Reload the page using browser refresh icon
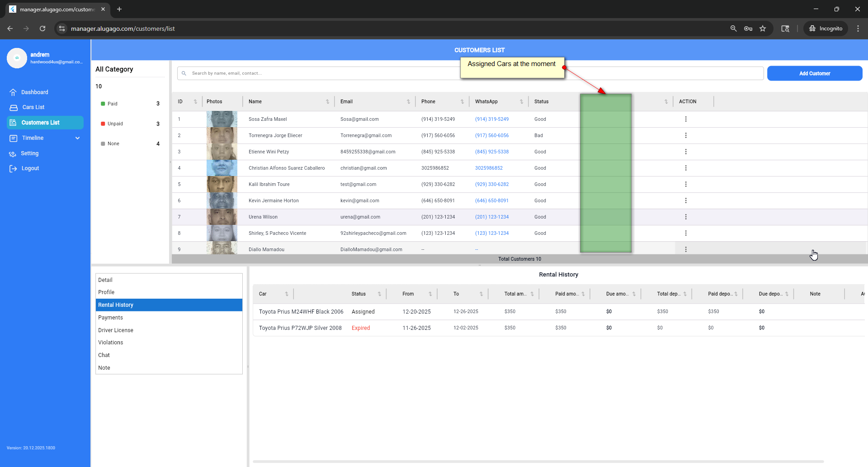 tap(42, 29)
